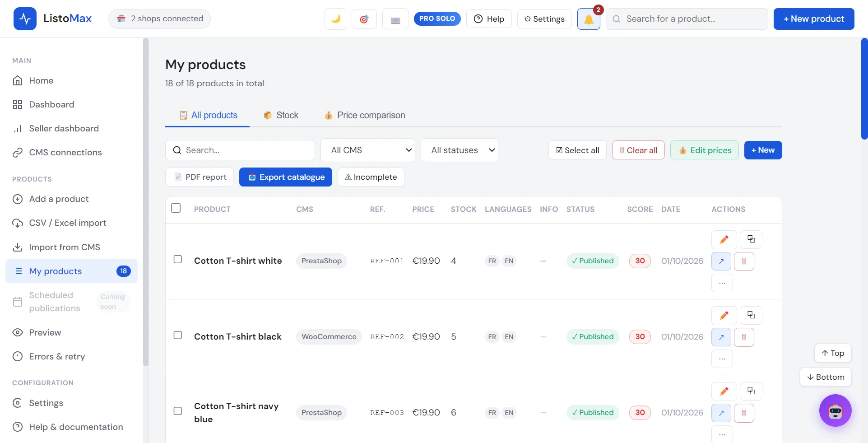
Task: Check the Cotton T-shirt black row checkbox
Action: (178, 336)
